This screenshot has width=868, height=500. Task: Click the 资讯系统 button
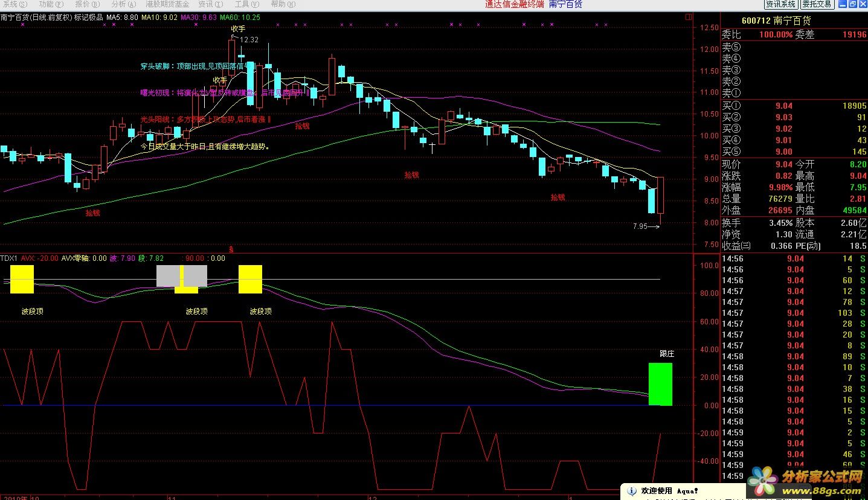pos(781,4)
